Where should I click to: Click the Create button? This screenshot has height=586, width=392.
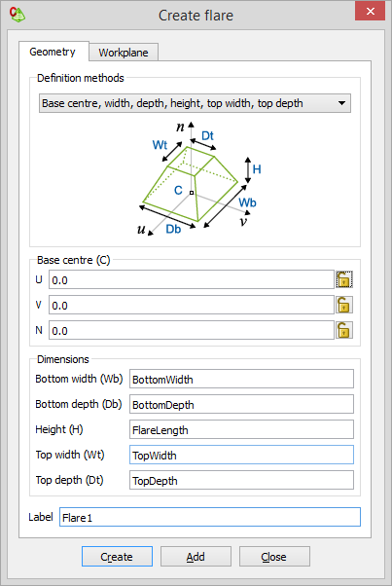(117, 557)
